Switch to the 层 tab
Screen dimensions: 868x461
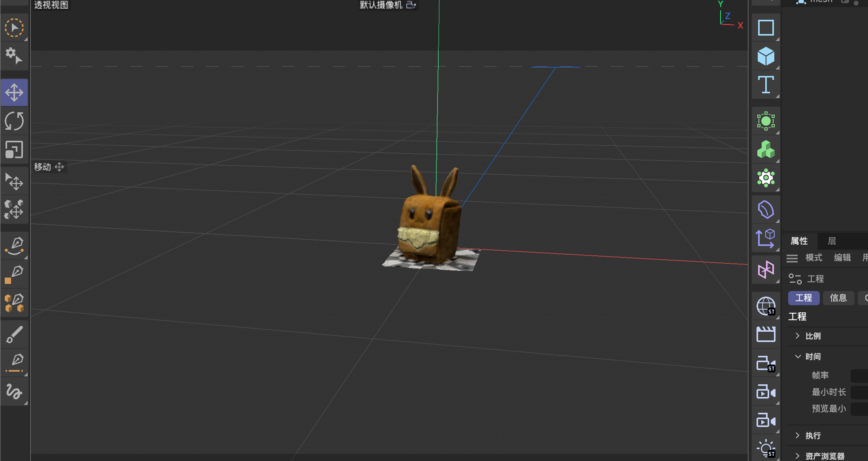click(832, 241)
